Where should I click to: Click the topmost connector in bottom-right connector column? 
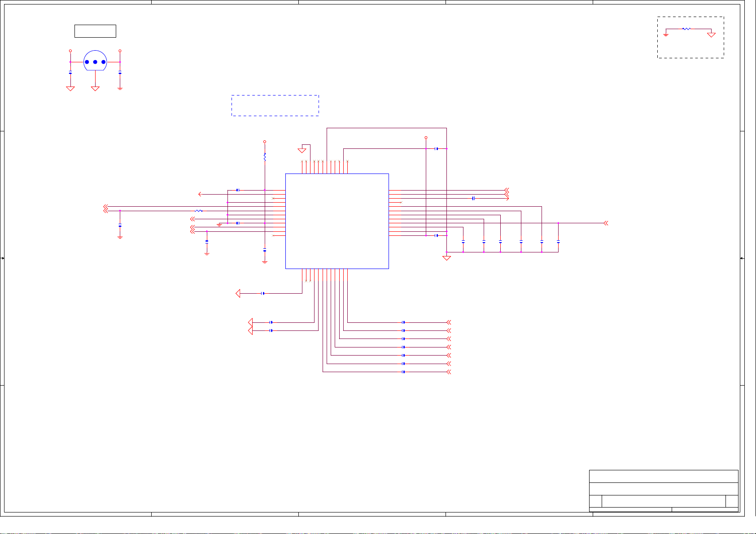click(449, 322)
